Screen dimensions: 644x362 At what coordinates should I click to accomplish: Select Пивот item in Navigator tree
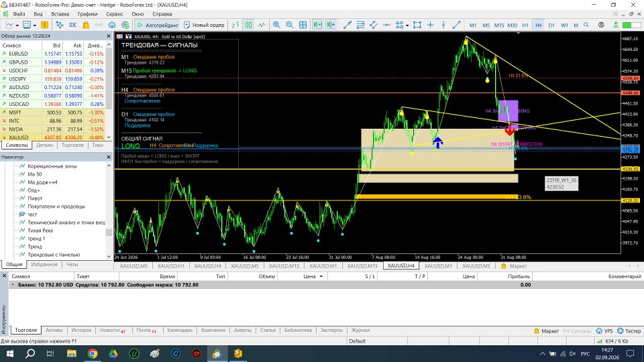pyautogui.click(x=35, y=198)
